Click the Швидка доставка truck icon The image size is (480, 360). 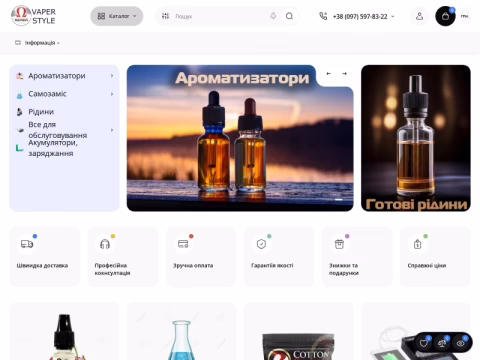point(27,244)
